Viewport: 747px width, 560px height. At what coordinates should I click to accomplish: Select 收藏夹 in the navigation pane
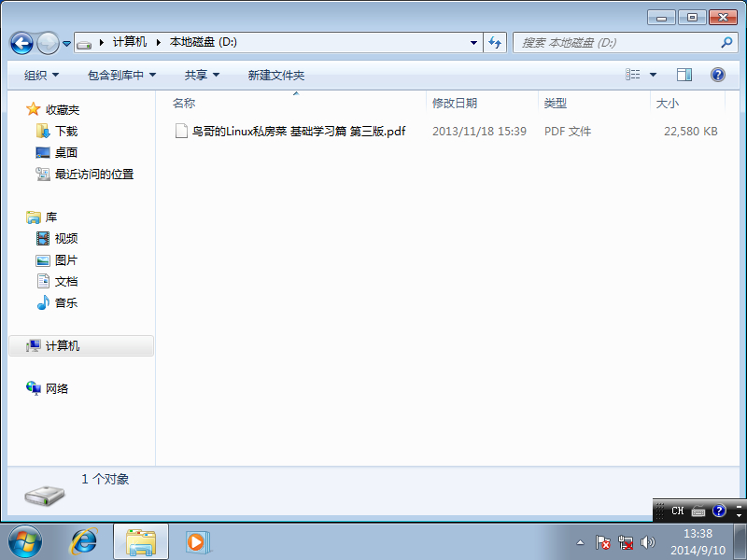click(x=63, y=109)
